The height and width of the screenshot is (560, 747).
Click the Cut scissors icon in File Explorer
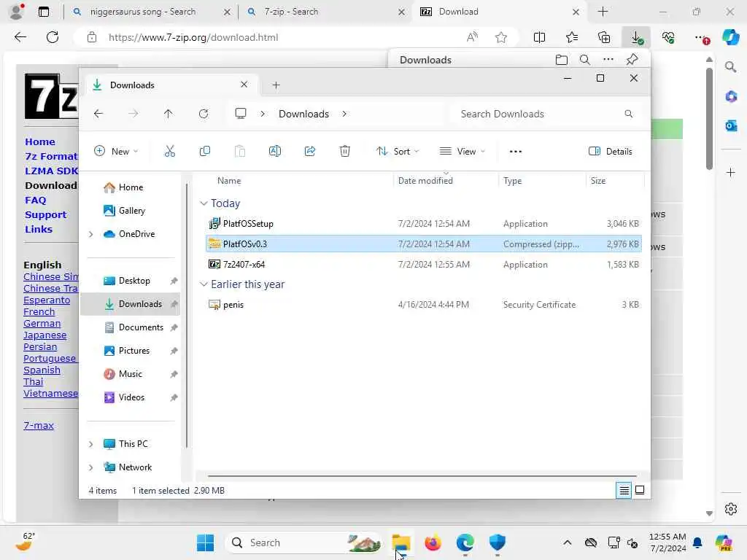(x=169, y=152)
